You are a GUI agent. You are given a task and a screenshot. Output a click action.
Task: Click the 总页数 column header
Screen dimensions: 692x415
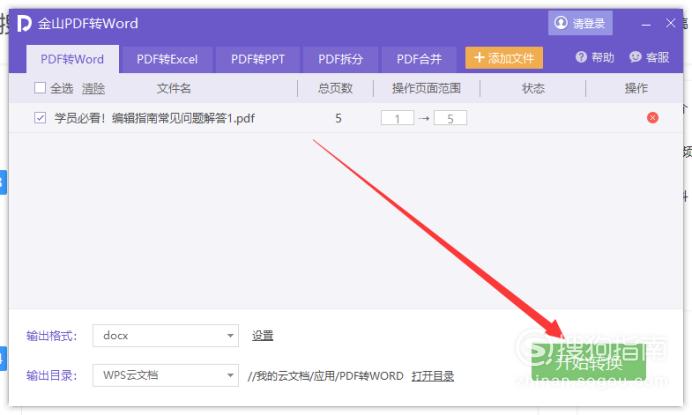pyautogui.click(x=335, y=88)
